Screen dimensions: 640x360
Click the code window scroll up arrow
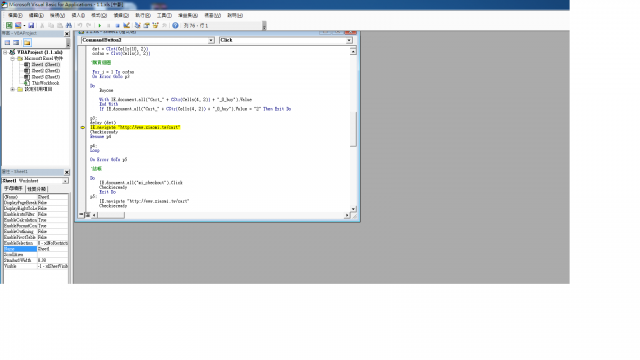353,51
